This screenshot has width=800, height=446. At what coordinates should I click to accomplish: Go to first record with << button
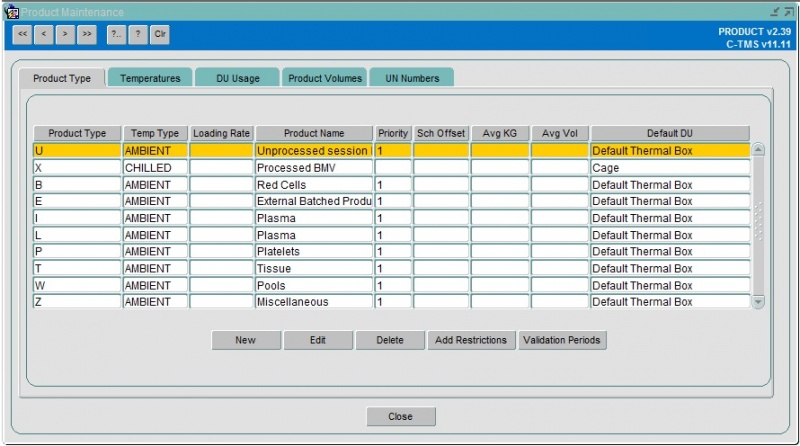(22, 35)
